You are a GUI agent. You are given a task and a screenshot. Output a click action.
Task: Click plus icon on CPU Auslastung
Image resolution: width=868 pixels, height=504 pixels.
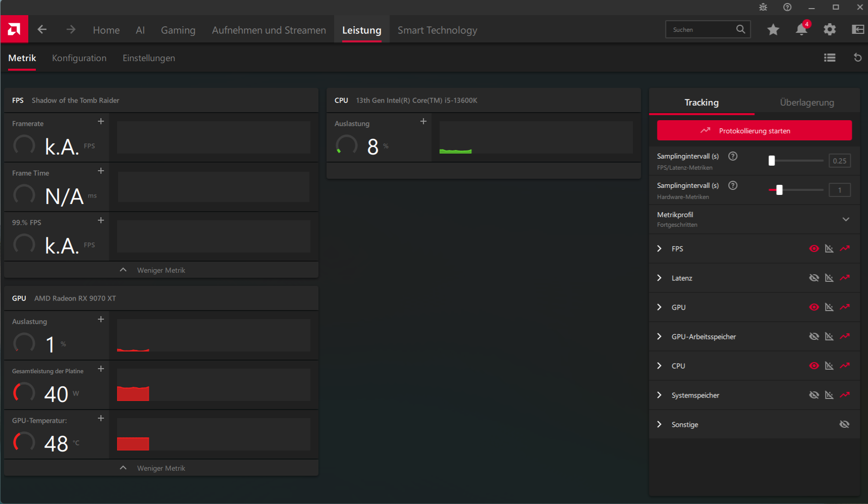coord(423,121)
